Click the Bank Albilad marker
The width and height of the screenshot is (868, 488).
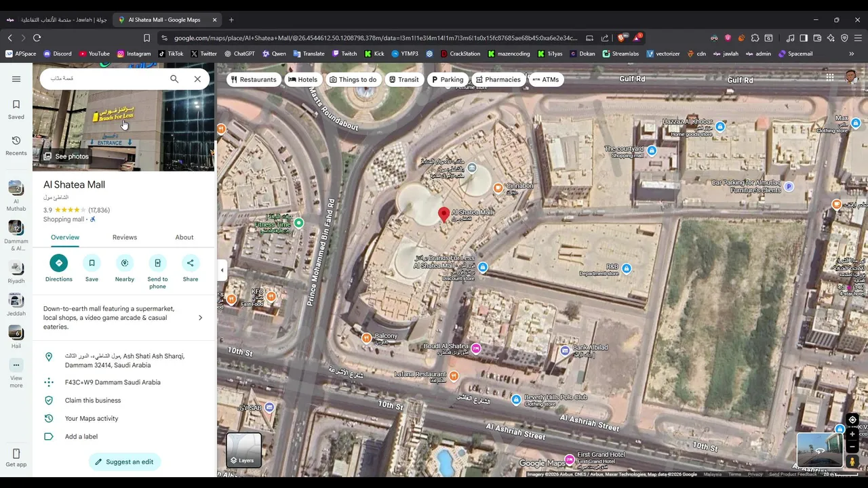click(x=565, y=350)
